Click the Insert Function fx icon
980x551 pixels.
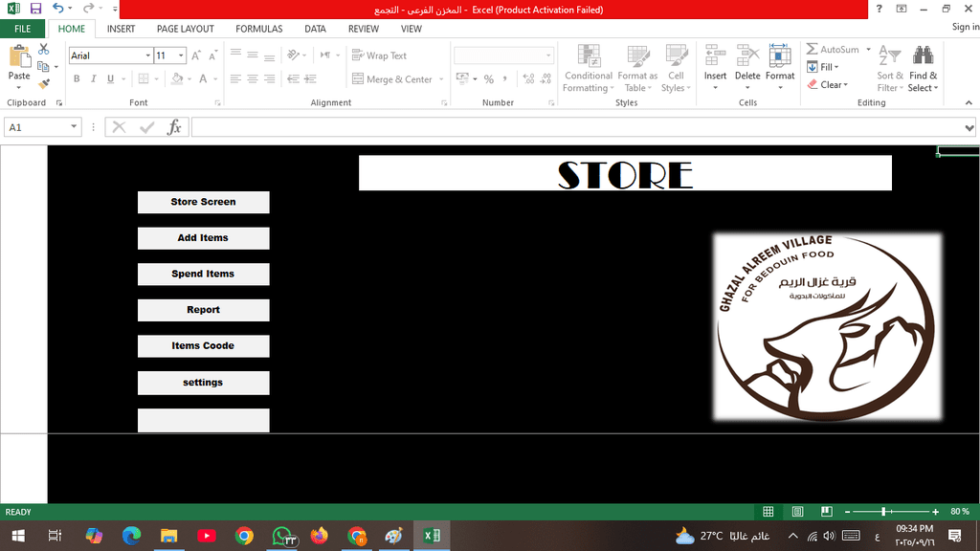tap(174, 127)
